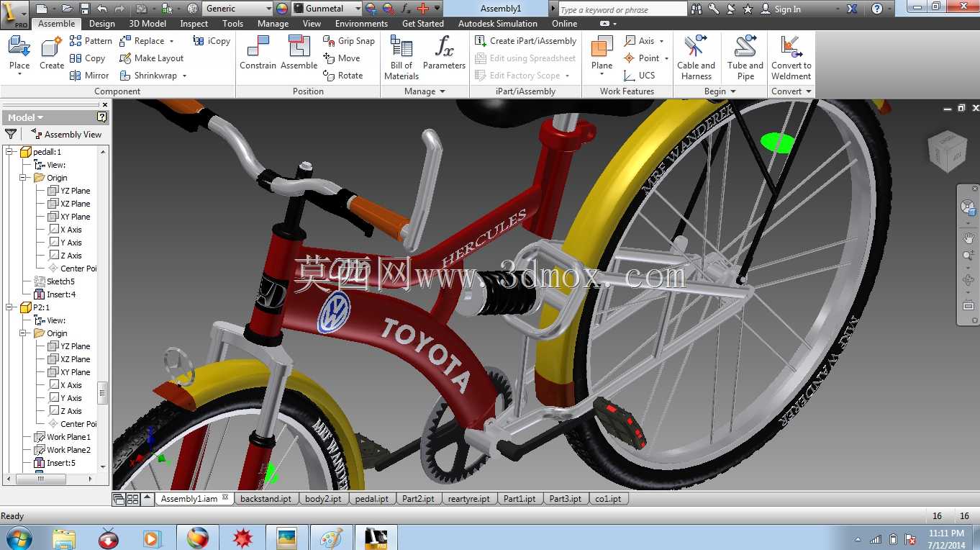Open a file from quick access toolbar
The height and width of the screenshot is (550, 980).
tap(67, 9)
